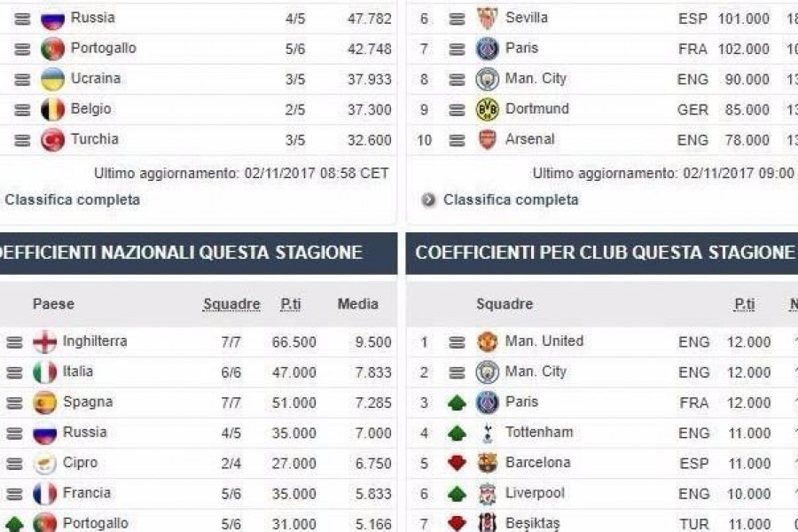Click the Borussia Dortmund BVB logo
This screenshot has height=532, width=798.
coord(487,109)
